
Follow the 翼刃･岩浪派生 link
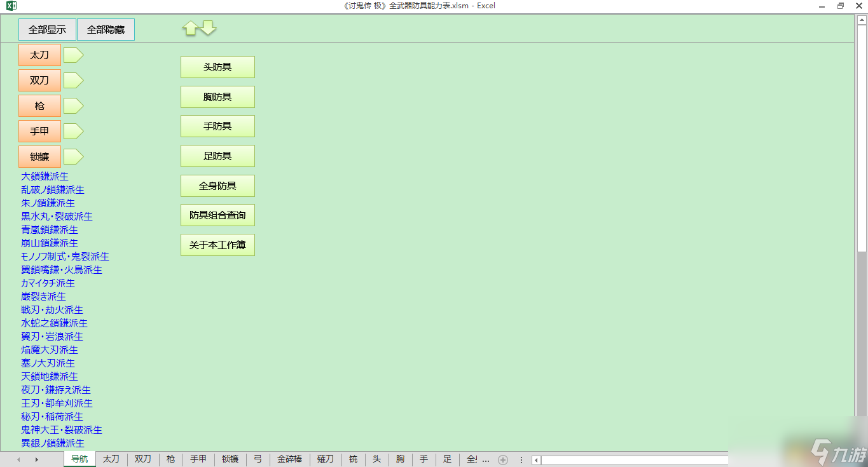tap(52, 336)
